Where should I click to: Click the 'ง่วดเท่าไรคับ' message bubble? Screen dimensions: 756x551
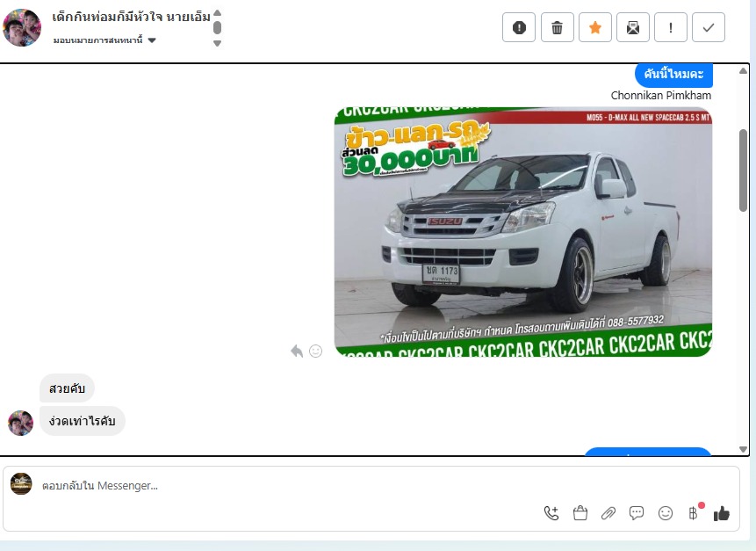(82, 421)
